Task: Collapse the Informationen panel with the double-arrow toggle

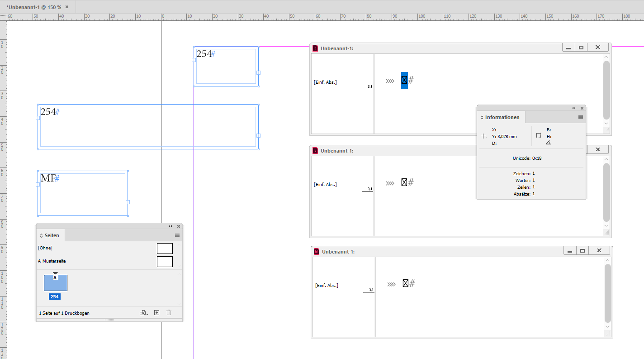Action: tap(573, 108)
